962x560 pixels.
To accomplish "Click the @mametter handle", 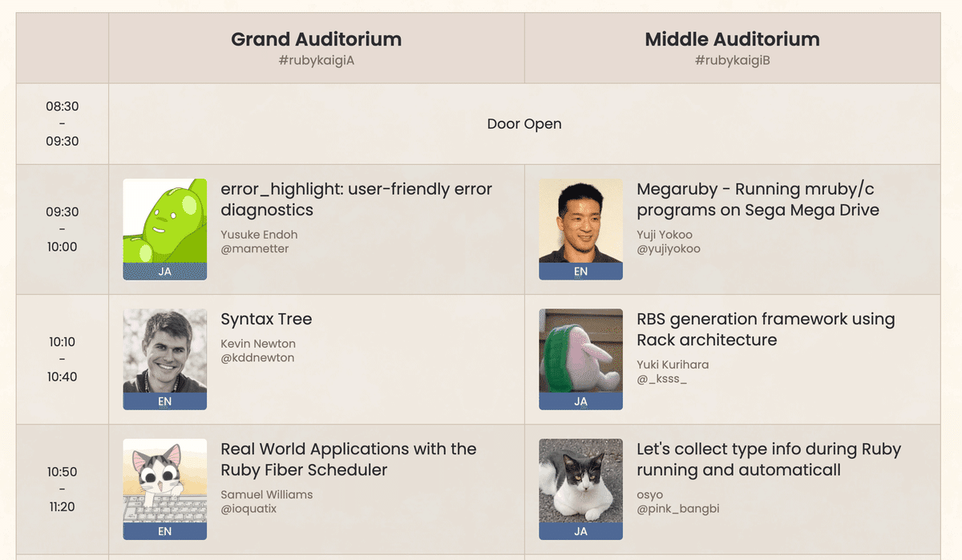I will click(254, 249).
